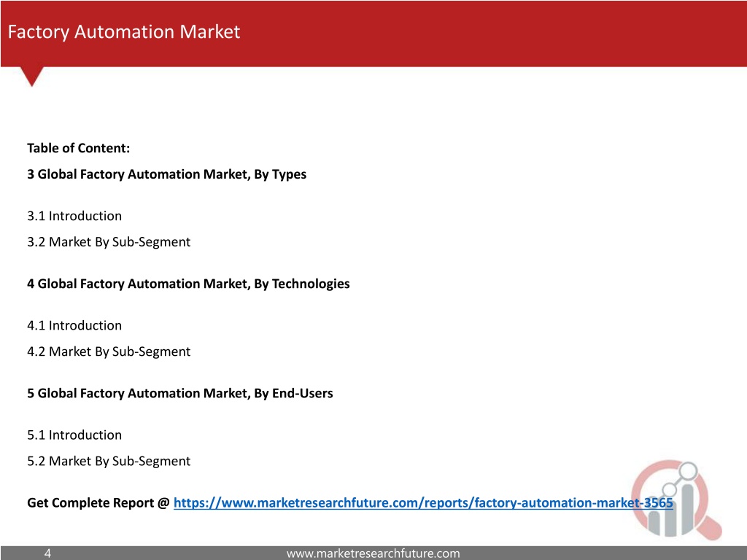Image resolution: width=747 pixels, height=560 pixels.
Task: Click the '4.1 Introduction' line
Action: 74,326
